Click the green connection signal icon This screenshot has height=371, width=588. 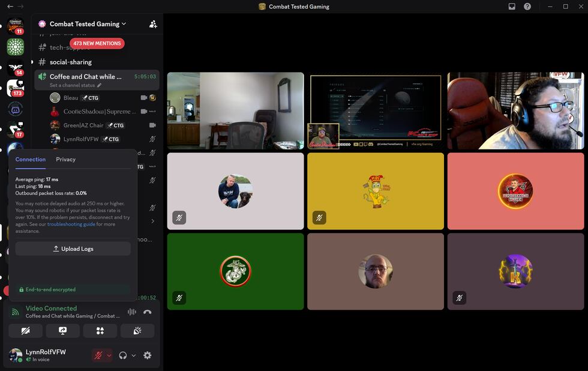click(x=16, y=312)
